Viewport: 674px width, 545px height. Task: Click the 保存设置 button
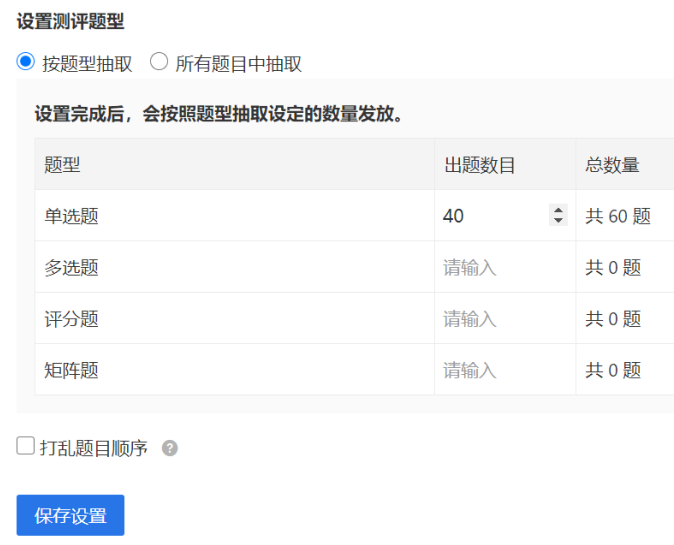tap(70, 515)
